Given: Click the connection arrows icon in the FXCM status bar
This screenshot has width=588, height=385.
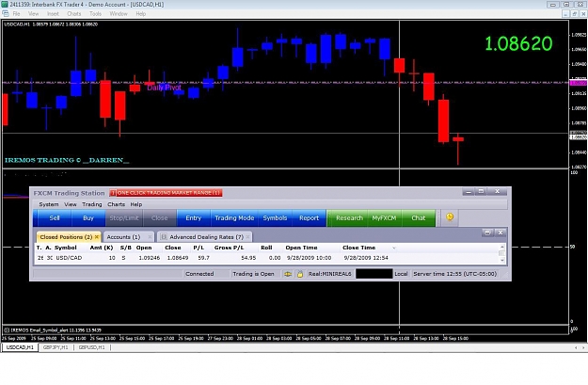Looking at the screenshot, I should [x=288, y=274].
